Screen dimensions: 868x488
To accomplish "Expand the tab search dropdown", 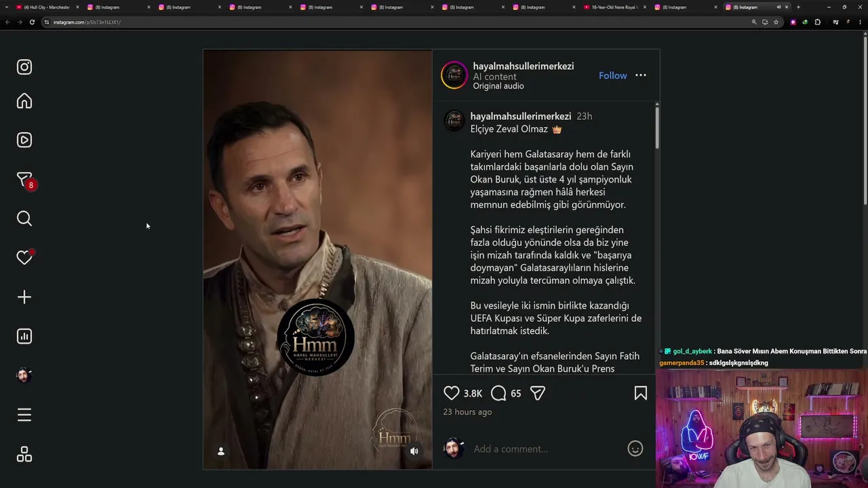I will click(6, 7).
